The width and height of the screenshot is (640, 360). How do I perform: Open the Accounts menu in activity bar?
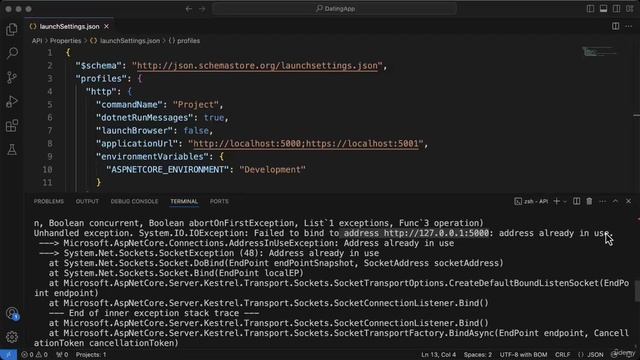12,313
